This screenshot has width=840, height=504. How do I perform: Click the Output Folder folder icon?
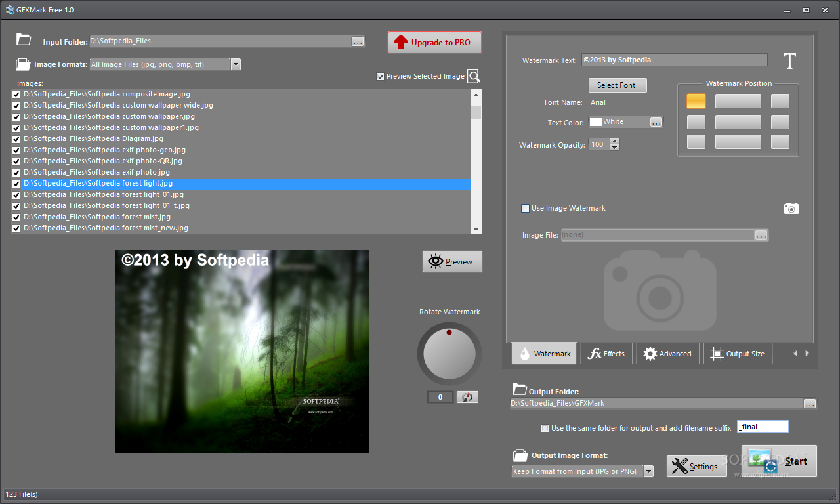pos(519,388)
